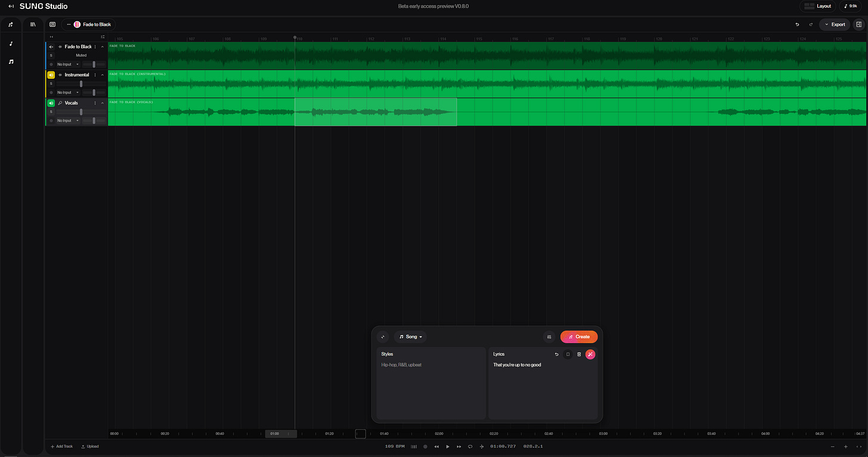Click the Fade to Black track pan slider

[94, 64]
